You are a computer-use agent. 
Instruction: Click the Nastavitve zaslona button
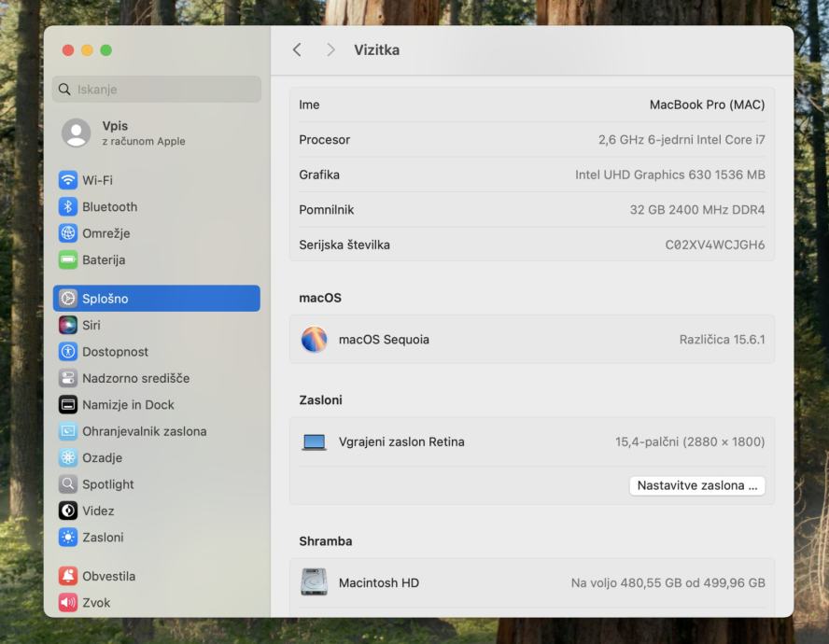[x=696, y=485]
